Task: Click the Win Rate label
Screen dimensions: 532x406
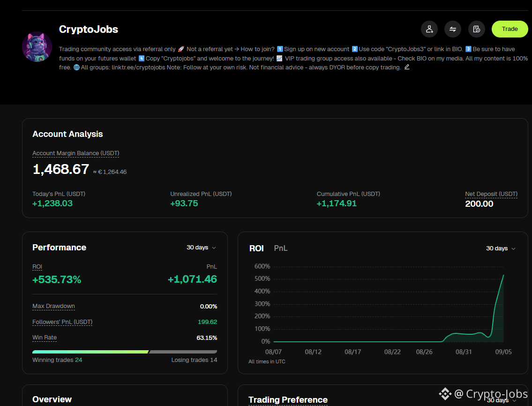Action: (x=45, y=338)
